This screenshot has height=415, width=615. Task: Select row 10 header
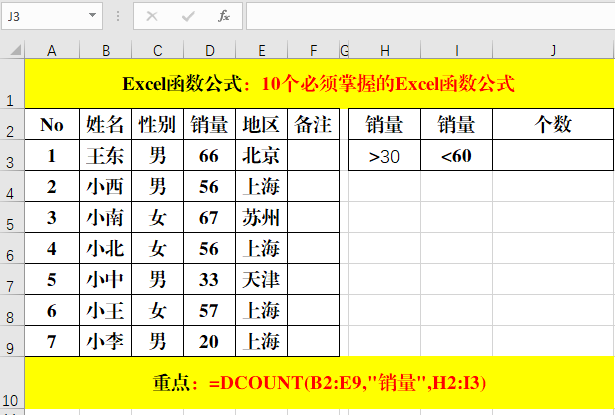[12, 383]
